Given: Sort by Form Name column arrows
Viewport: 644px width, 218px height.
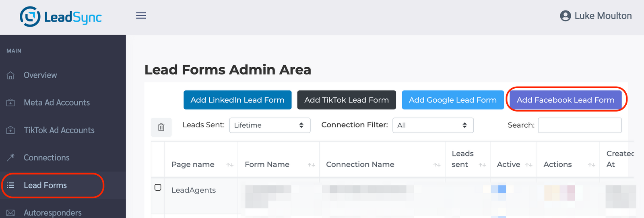Looking at the screenshot, I should [x=311, y=165].
